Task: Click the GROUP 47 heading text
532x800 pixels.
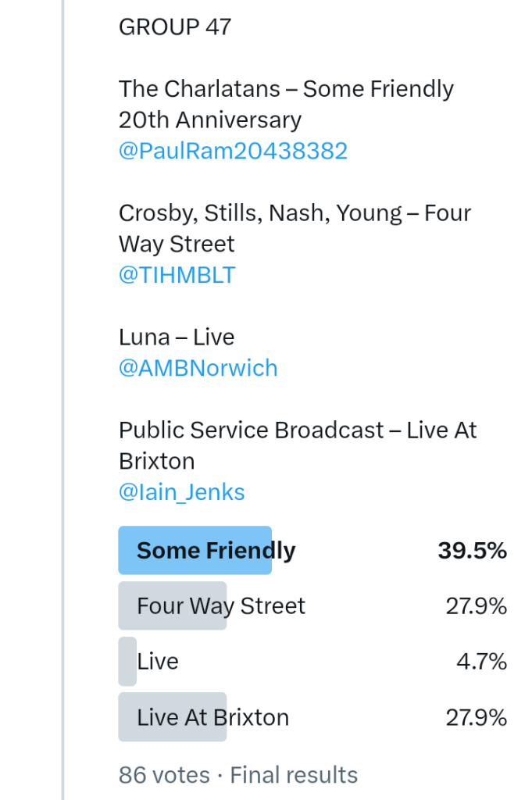Action: (x=175, y=27)
